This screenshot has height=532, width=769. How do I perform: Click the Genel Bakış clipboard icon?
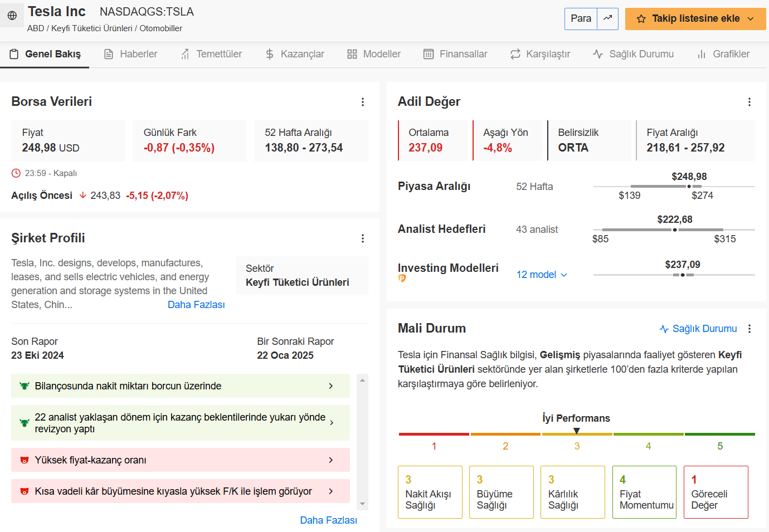click(14, 54)
